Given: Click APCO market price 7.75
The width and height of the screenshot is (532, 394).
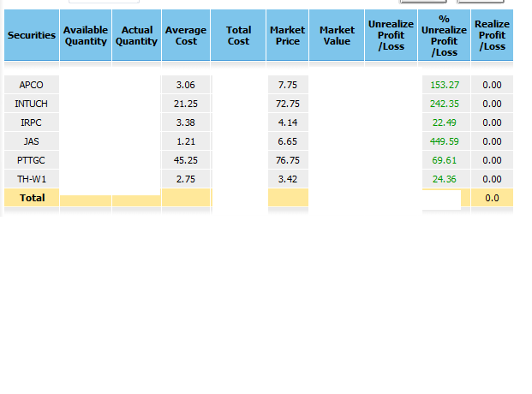Looking at the screenshot, I should pyautogui.click(x=288, y=85).
